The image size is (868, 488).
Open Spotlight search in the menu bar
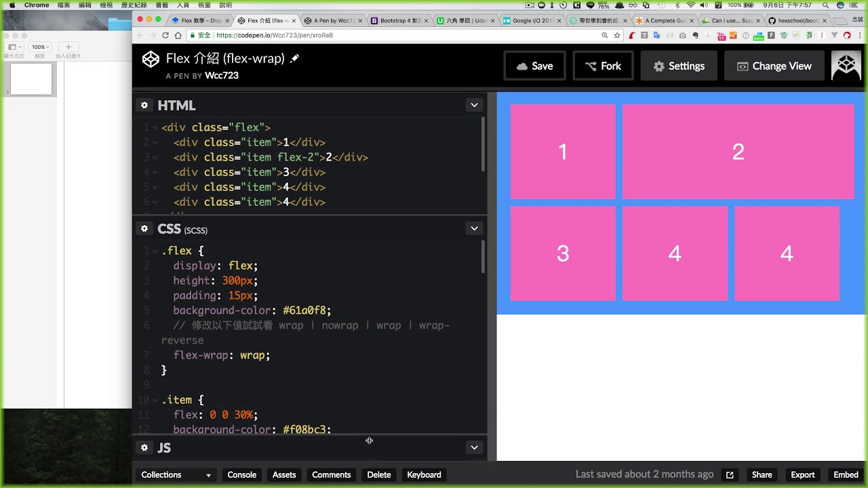click(826, 5)
